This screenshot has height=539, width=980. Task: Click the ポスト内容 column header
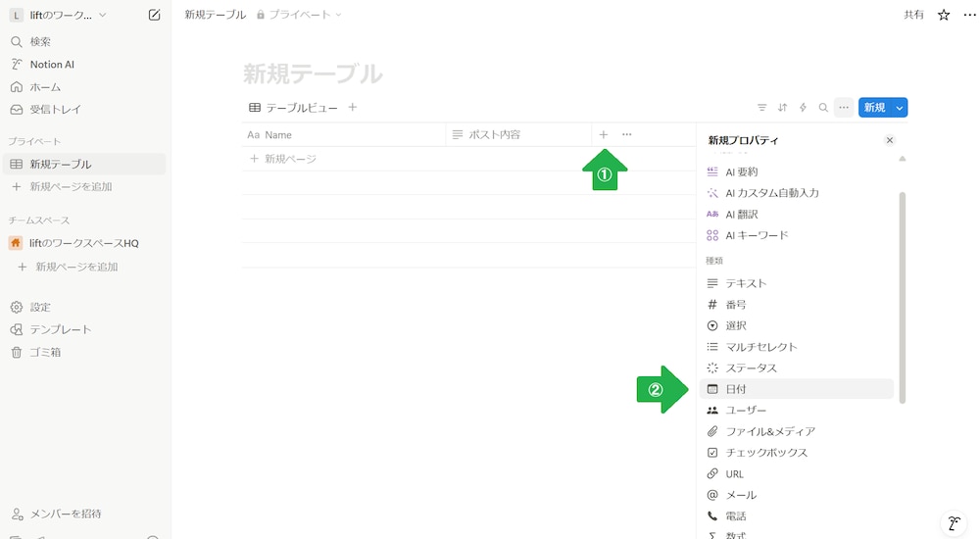point(518,134)
